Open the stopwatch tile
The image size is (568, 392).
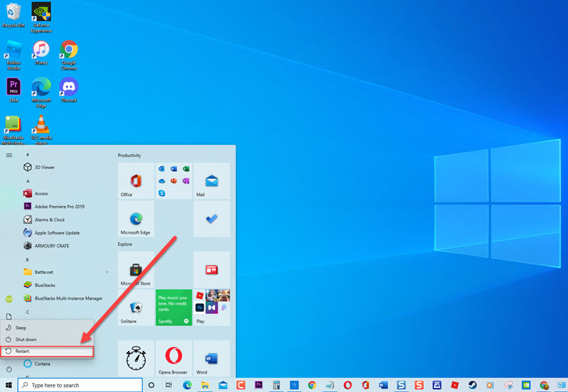(136, 359)
